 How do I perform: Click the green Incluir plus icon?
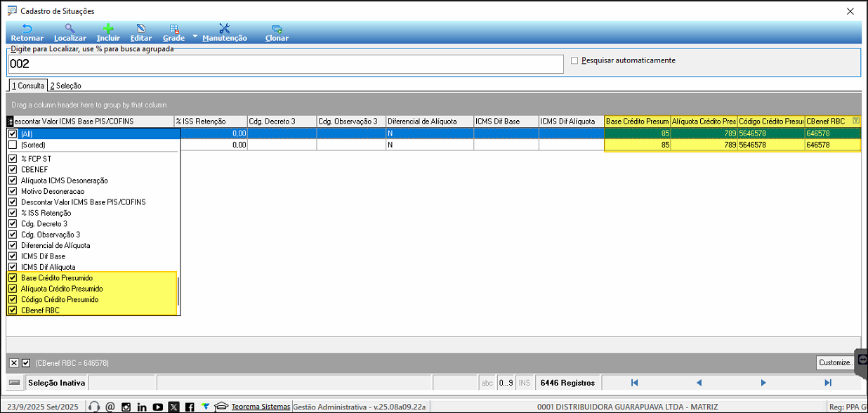click(108, 29)
